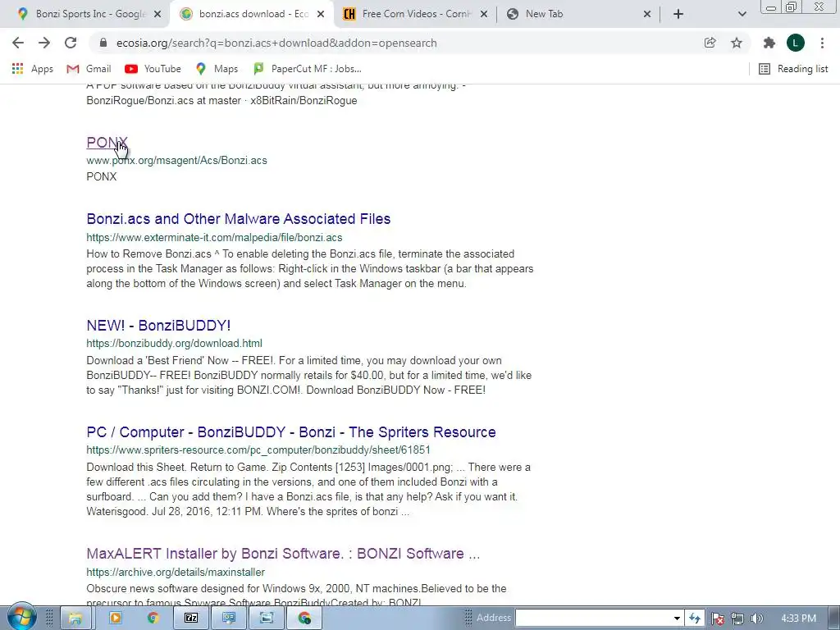This screenshot has height=630, width=840.
Task: Click the browser forward arrow
Action: 44,43
